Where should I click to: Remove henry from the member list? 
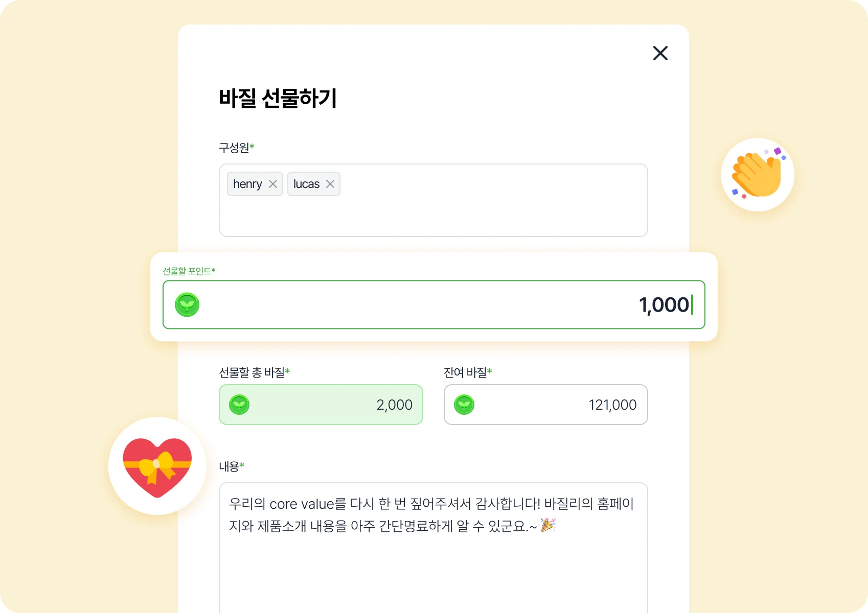point(273,184)
